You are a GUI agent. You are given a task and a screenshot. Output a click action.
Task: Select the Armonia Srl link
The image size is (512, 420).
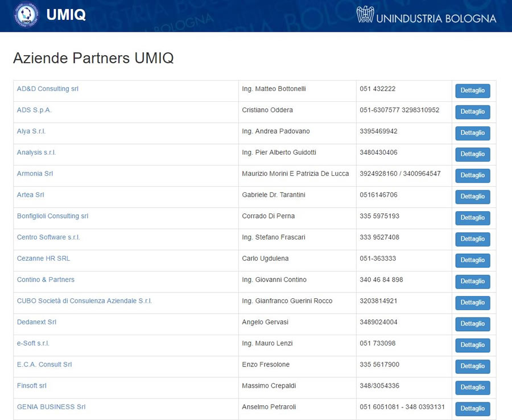(x=35, y=174)
